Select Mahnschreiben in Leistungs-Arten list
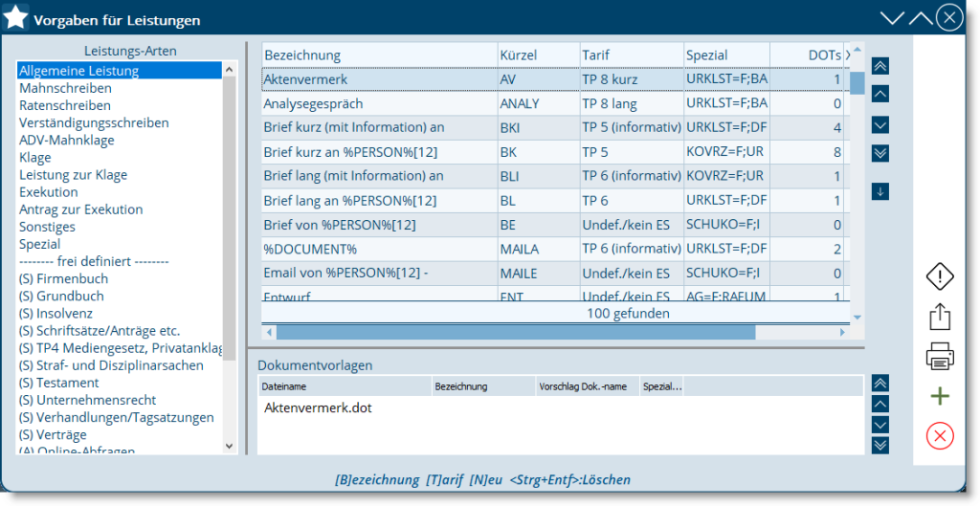Viewport: 980px width, 506px height. pyautogui.click(x=64, y=88)
